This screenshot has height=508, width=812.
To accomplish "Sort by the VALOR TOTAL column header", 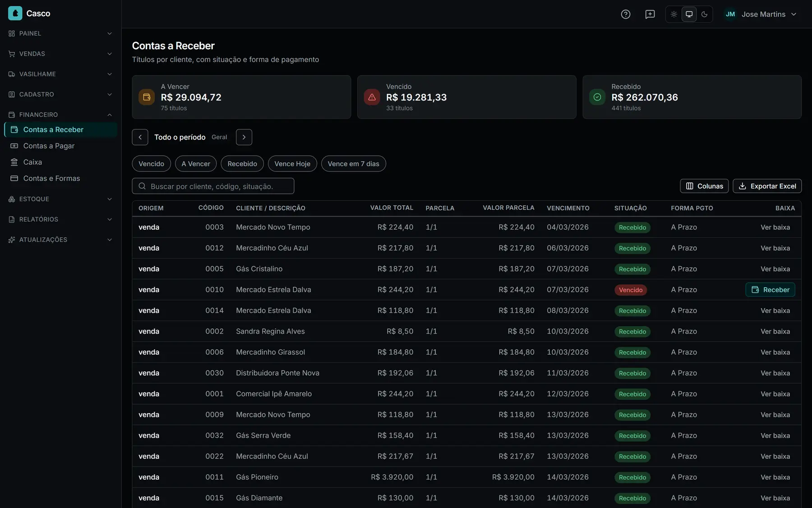I will click(x=392, y=208).
